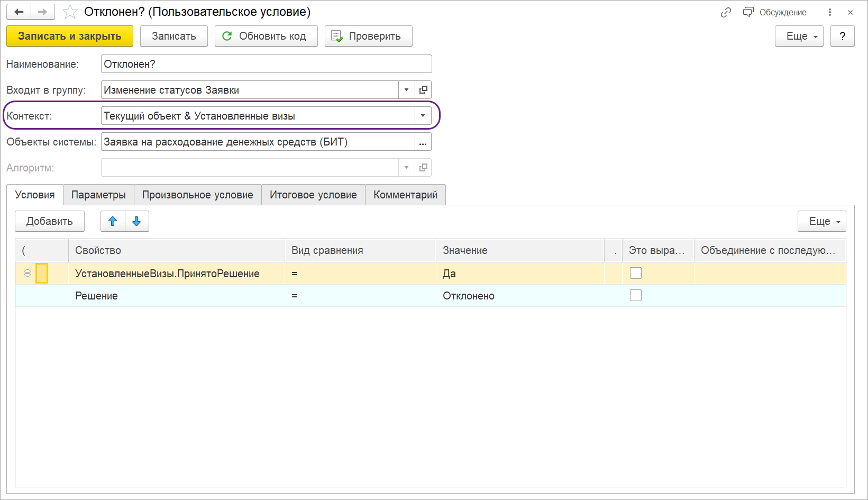The height and width of the screenshot is (500, 868).
Task: Collapse the УстановленныеВизы condition group
Action: 28,273
